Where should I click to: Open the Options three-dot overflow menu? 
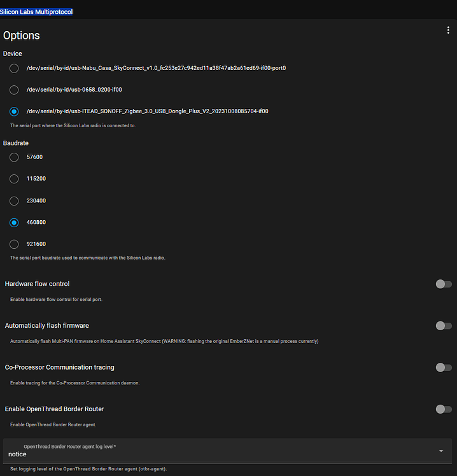coord(449,30)
